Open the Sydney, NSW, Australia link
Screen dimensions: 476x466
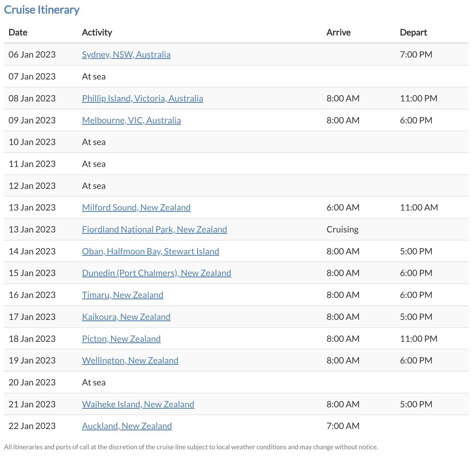126,55
